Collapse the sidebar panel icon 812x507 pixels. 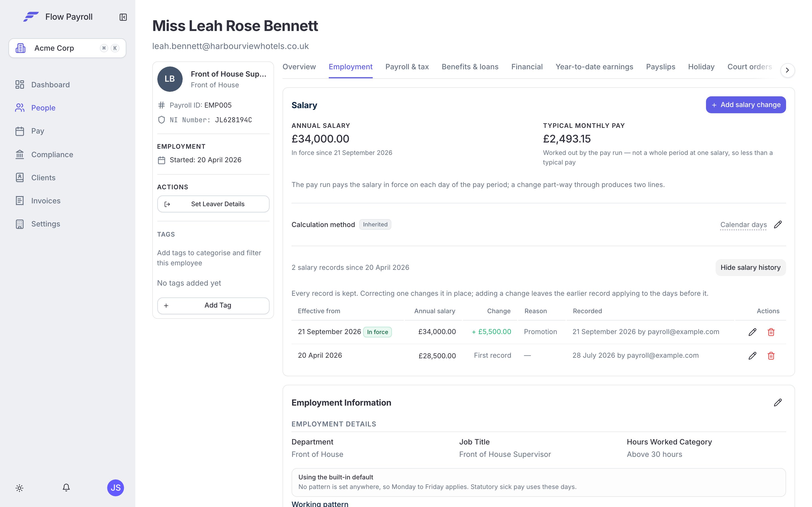123,17
